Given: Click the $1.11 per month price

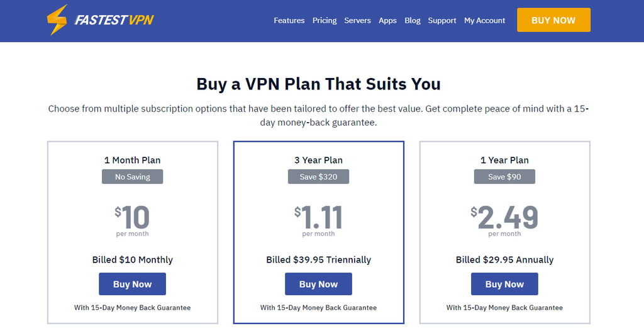Looking at the screenshot, I should coord(318,220).
